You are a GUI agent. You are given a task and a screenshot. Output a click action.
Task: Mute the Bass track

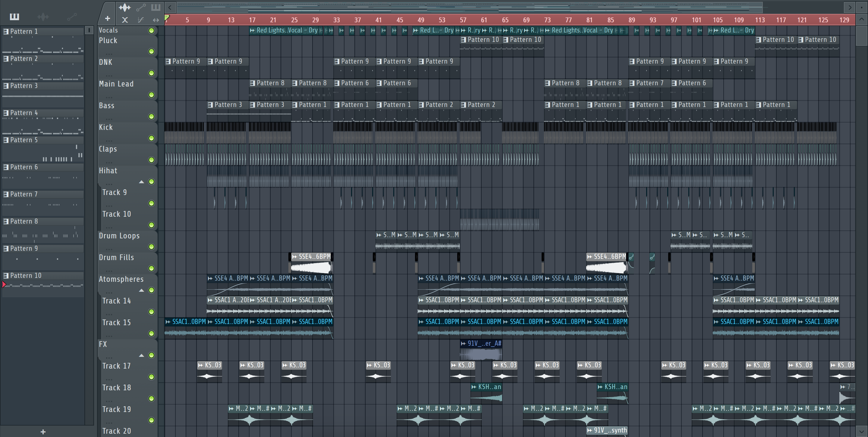(x=152, y=117)
